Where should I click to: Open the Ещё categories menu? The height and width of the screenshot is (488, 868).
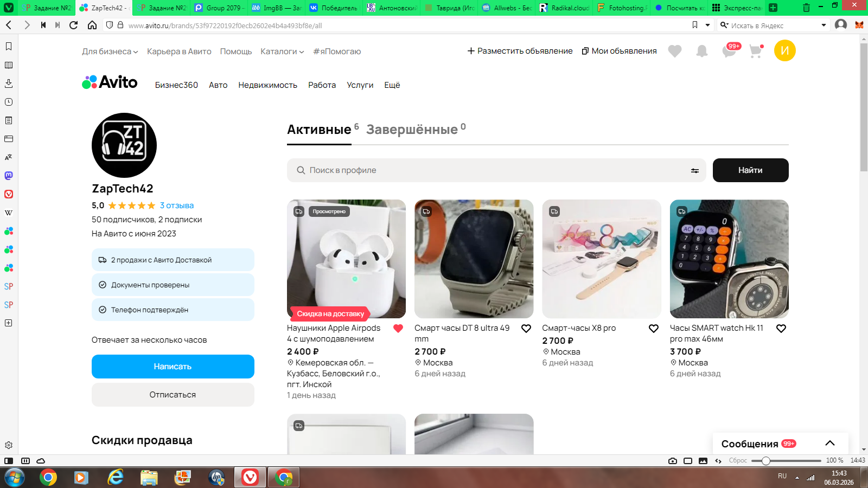pos(392,85)
